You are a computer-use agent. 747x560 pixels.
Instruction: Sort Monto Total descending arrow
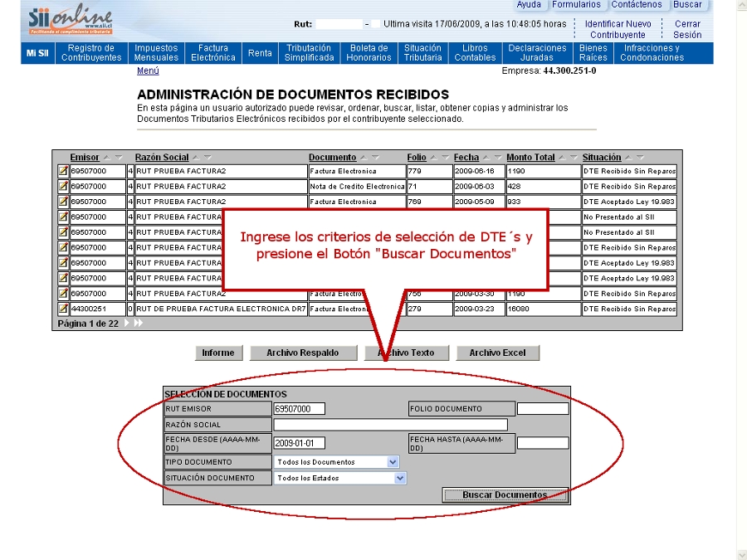(574, 157)
